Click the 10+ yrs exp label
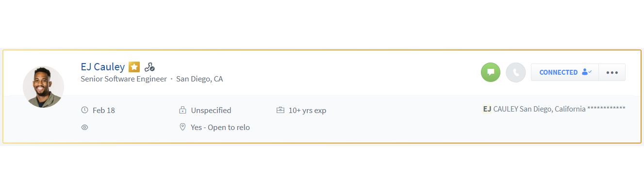Image resolution: width=644 pixels, height=194 pixels. click(x=307, y=110)
